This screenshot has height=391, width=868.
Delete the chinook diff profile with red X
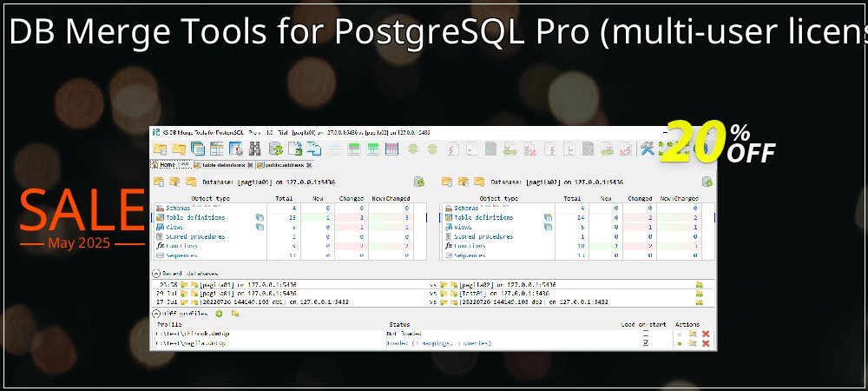click(706, 334)
